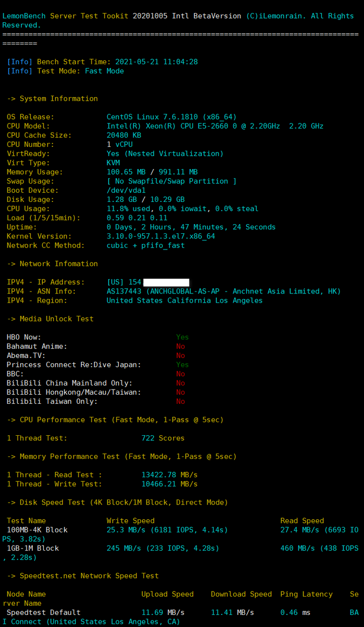Click disk usage '1.28 GB / 10.29 GB'
The height and width of the screenshot is (627, 364).
(146, 199)
